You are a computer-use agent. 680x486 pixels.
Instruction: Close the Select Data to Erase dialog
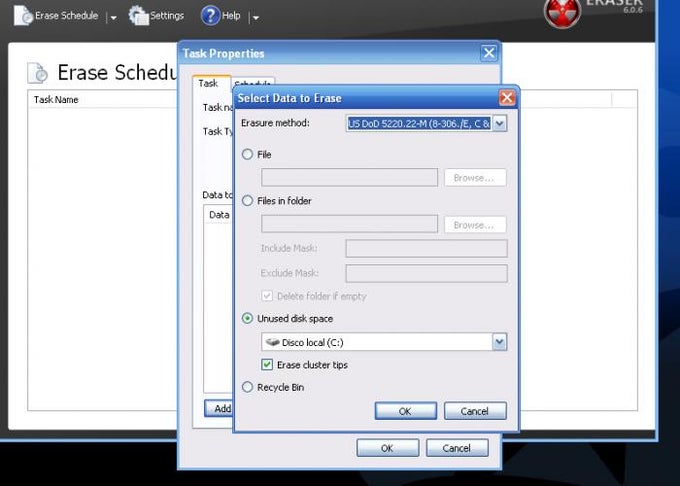(507, 98)
